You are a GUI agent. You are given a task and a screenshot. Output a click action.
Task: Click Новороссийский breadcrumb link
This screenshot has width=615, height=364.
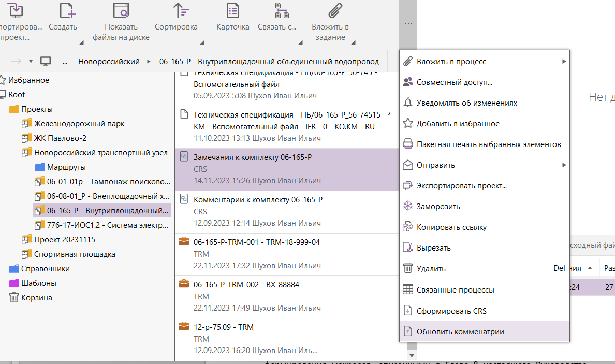tap(109, 62)
